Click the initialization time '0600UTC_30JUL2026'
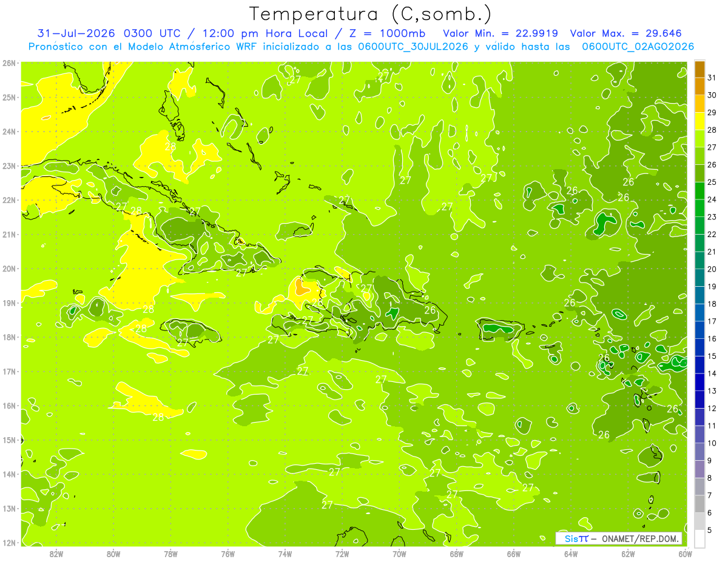 click(413, 47)
